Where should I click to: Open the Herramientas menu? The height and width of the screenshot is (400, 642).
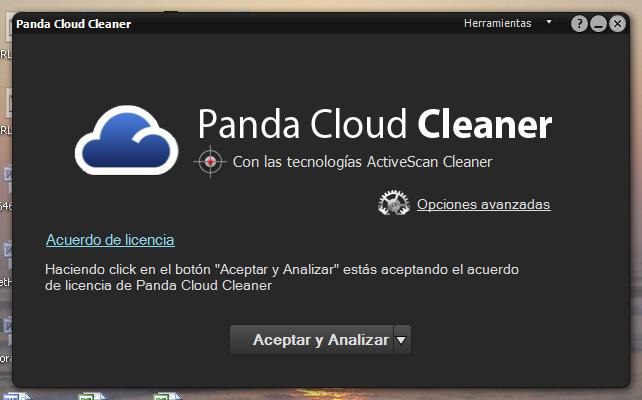coord(497,23)
